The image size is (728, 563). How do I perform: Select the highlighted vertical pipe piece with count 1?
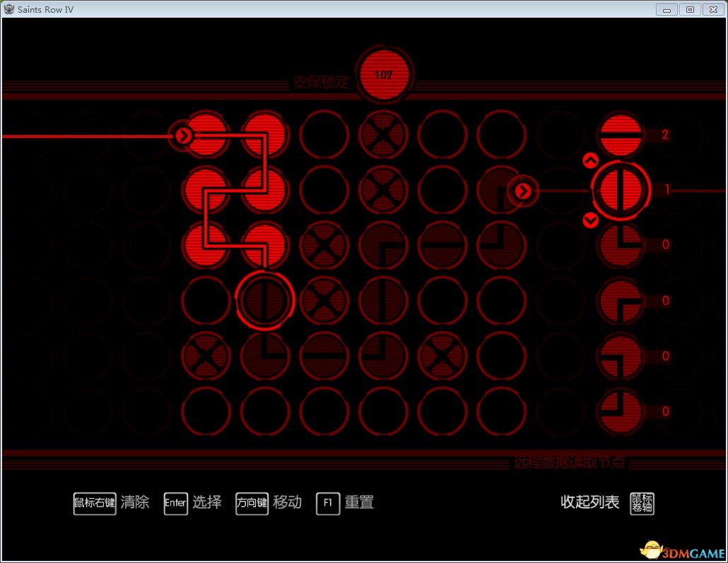[621, 190]
